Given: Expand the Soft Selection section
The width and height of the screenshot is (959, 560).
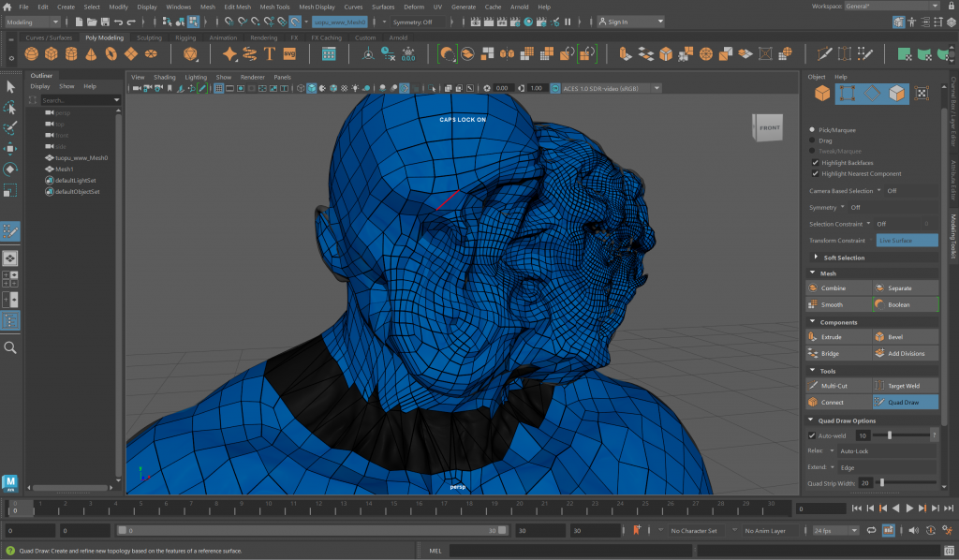Looking at the screenshot, I should [x=844, y=258].
